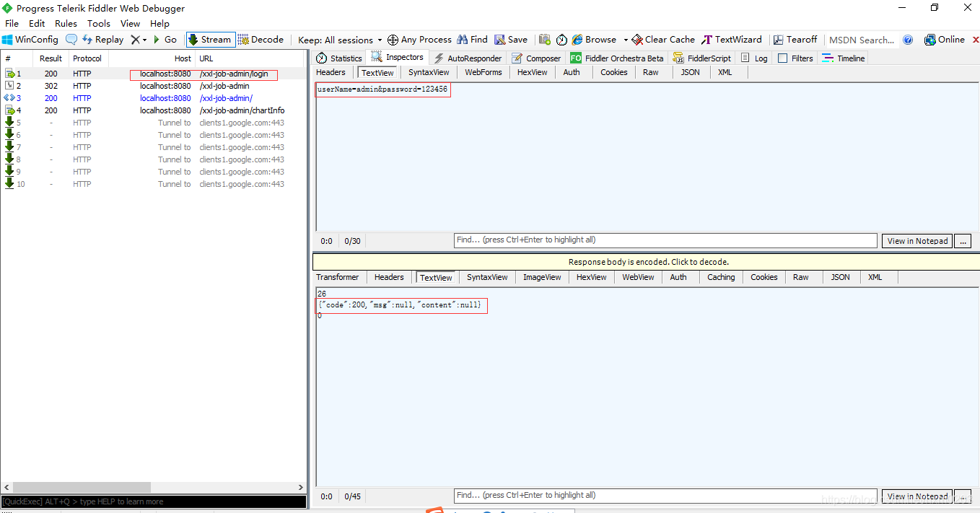
Task: Tick the Filters tab checkbox
Action: point(783,58)
